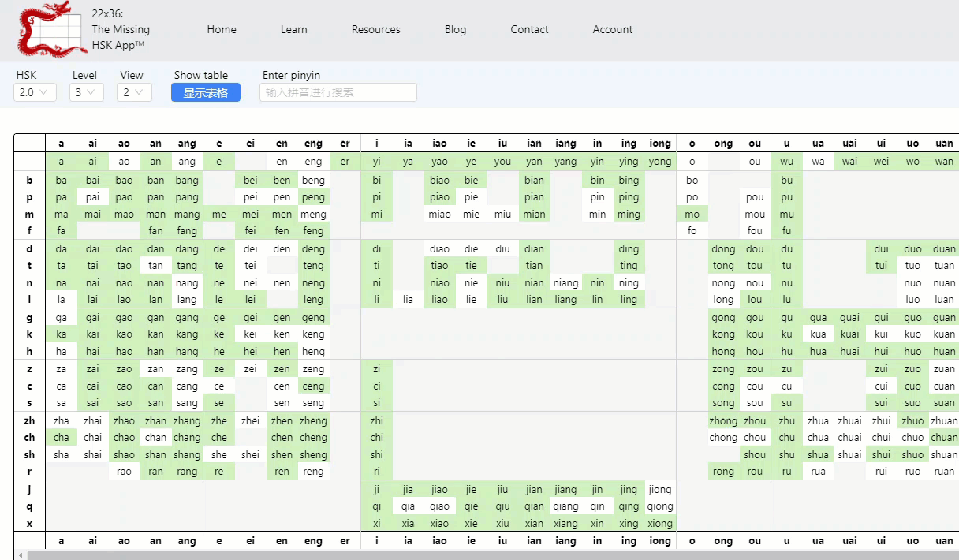
Task: Click the 'shuang' neighbor cell 'sheng'
Action: [x=313, y=454]
